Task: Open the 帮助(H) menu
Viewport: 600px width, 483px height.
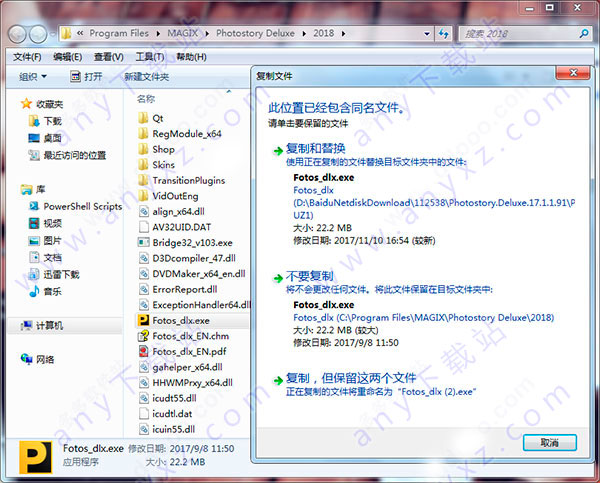Action: pyautogui.click(x=191, y=57)
